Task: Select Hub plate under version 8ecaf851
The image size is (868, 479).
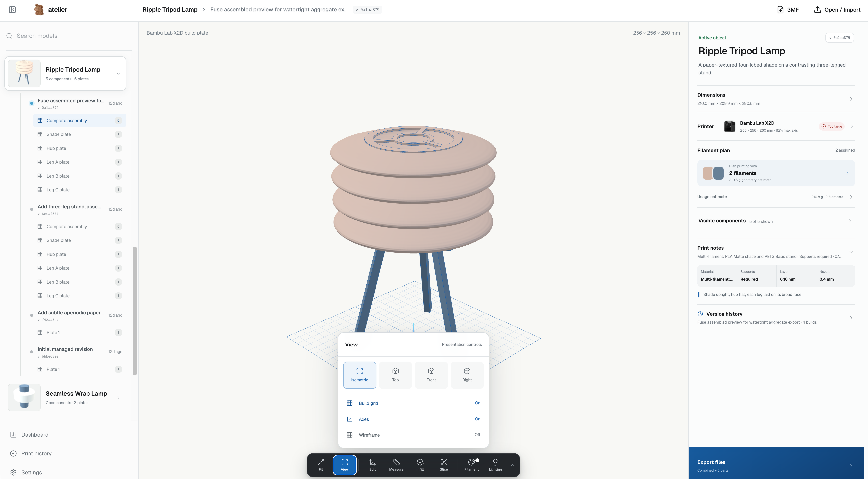Action: tap(80, 254)
